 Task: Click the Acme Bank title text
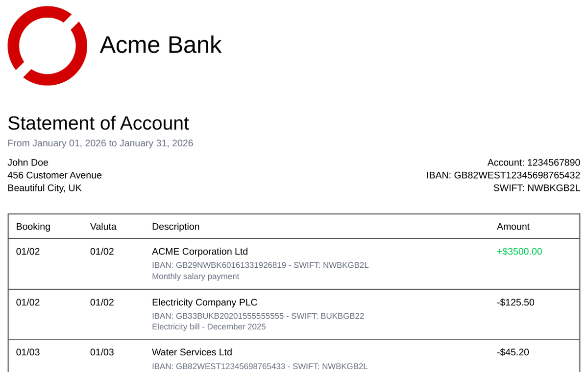click(161, 45)
